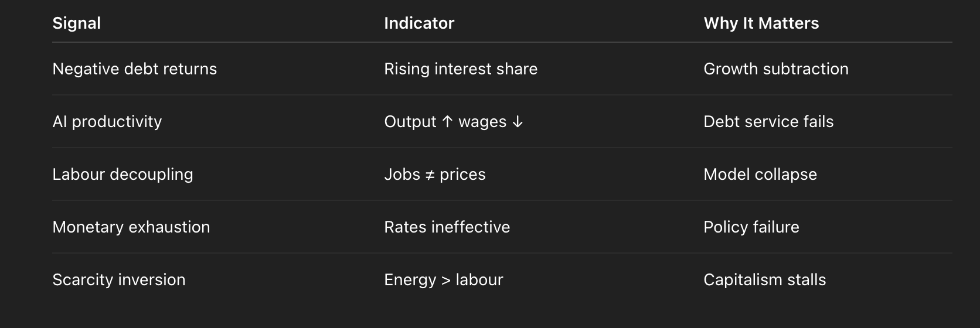Click the Growth subtraction cell

[x=775, y=69]
